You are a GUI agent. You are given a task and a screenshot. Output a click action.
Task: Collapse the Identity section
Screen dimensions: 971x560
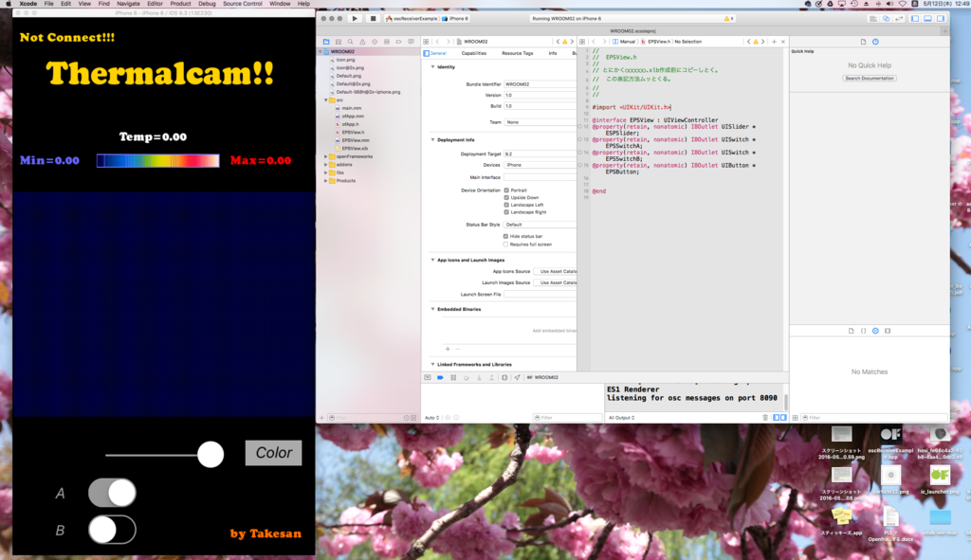click(432, 67)
